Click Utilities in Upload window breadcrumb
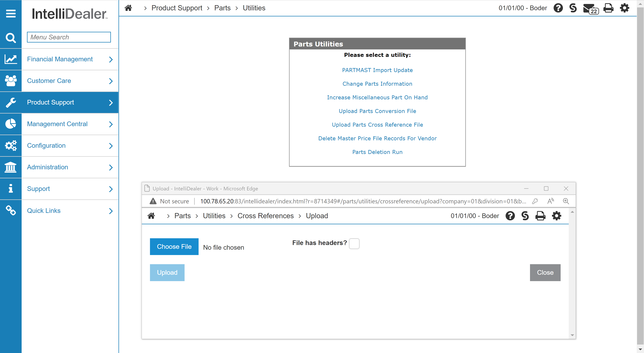This screenshot has width=644, height=353. click(214, 216)
